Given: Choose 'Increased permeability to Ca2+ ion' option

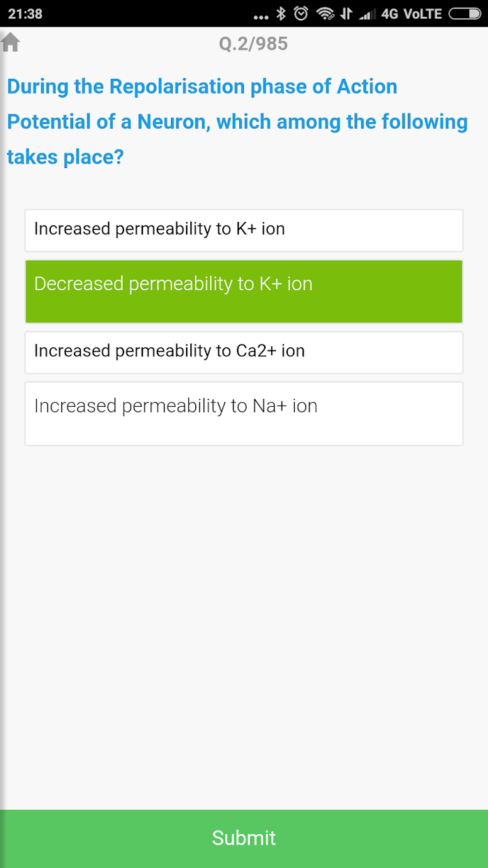Looking at the screenshot, I should (244, 352).
